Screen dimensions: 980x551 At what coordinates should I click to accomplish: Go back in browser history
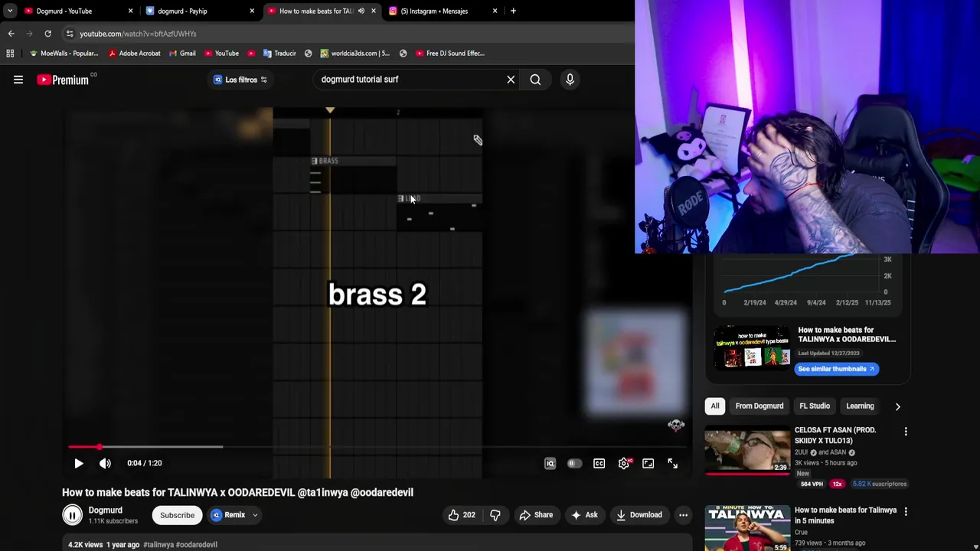(x=11, y=34)
